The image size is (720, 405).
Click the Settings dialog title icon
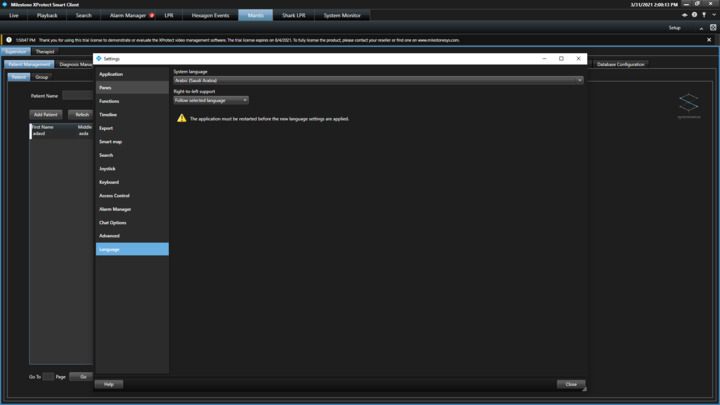[99, 58]
